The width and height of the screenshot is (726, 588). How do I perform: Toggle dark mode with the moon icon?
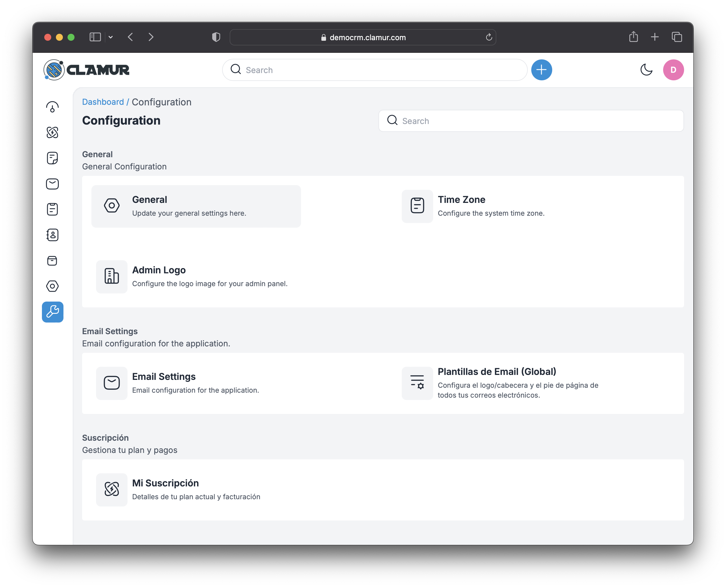tap(647, 70)
